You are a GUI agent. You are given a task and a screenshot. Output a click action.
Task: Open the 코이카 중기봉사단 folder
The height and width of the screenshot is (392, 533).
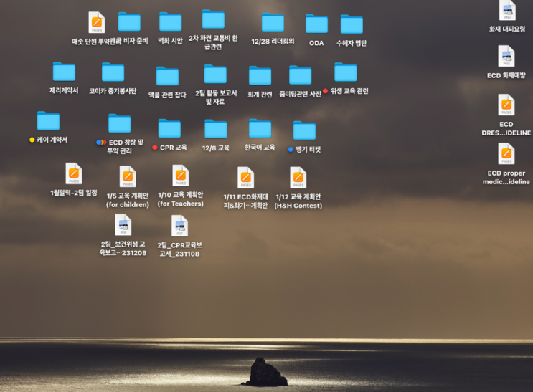point(113,72)
